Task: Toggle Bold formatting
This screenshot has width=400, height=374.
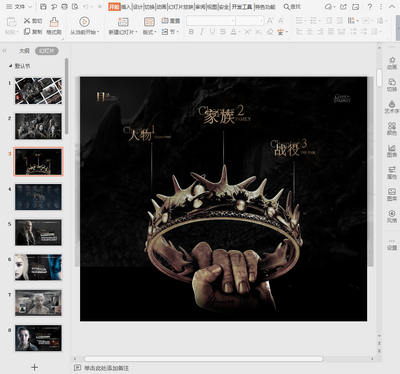Action: coord(191,32)
